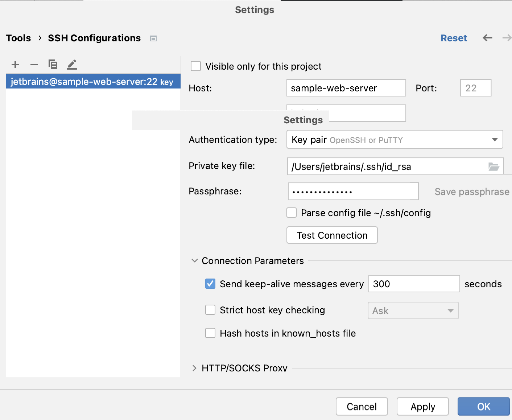Check Parse config file ~/.ssh/config
Image resolution: width=512 pixels, height=420 pixels.
click(x=292, y=213)
